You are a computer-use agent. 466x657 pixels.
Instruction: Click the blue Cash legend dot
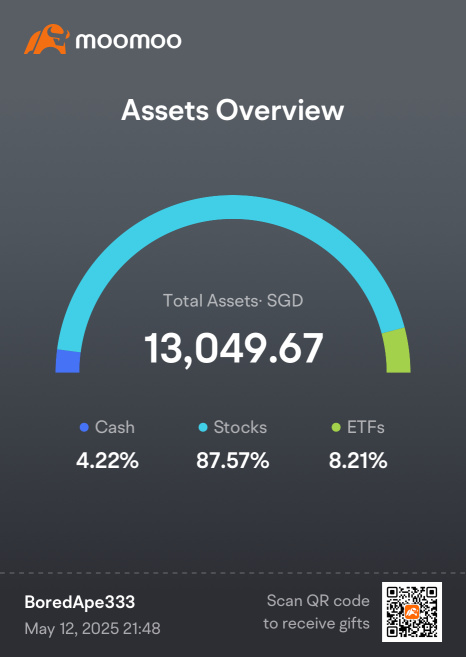click(84, 428)
